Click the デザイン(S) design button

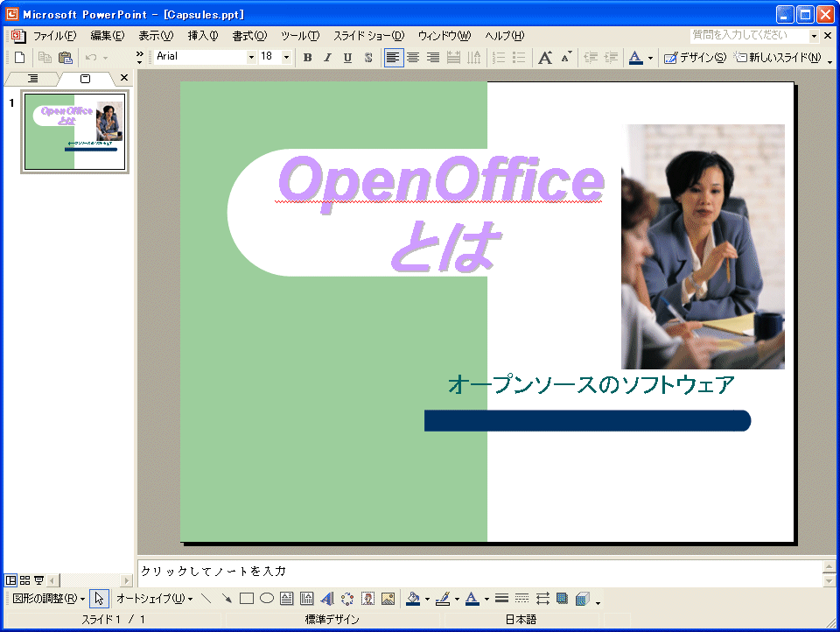[x=695, y=58]
